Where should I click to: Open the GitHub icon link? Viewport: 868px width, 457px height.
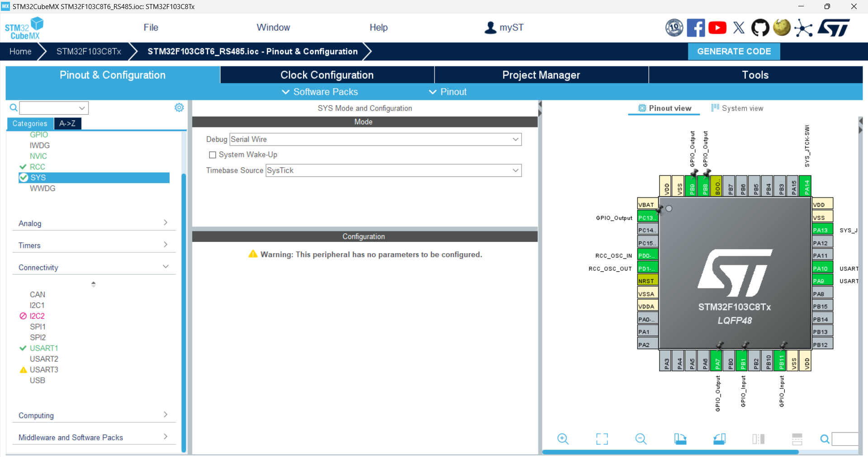point(760,28)
